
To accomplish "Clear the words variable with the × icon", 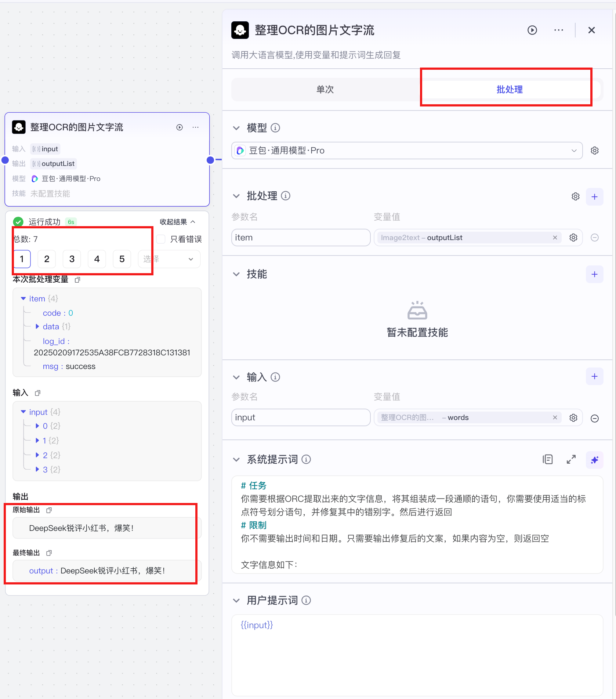I will 555,417.
